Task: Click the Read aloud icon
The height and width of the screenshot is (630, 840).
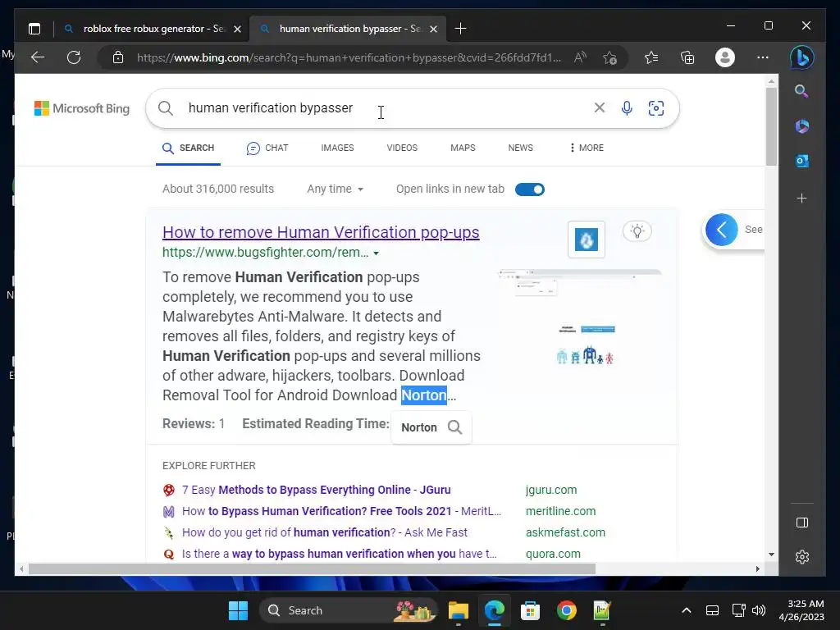Action: click(x=580, y=57)
